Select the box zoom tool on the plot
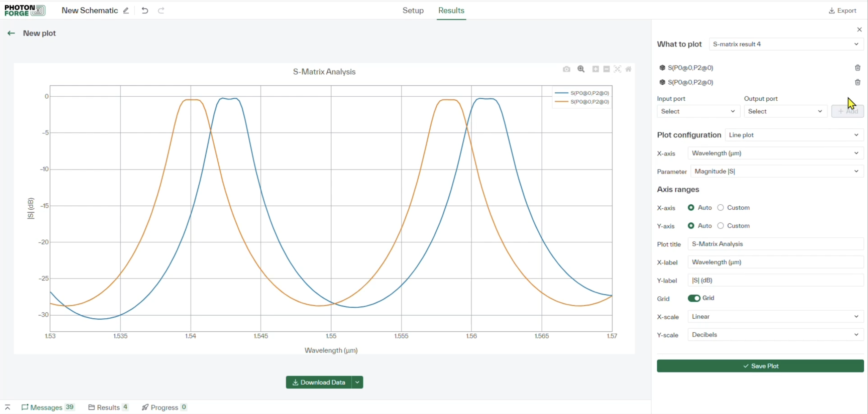Screen dimensions: 868x414 [x=581, y=69]
